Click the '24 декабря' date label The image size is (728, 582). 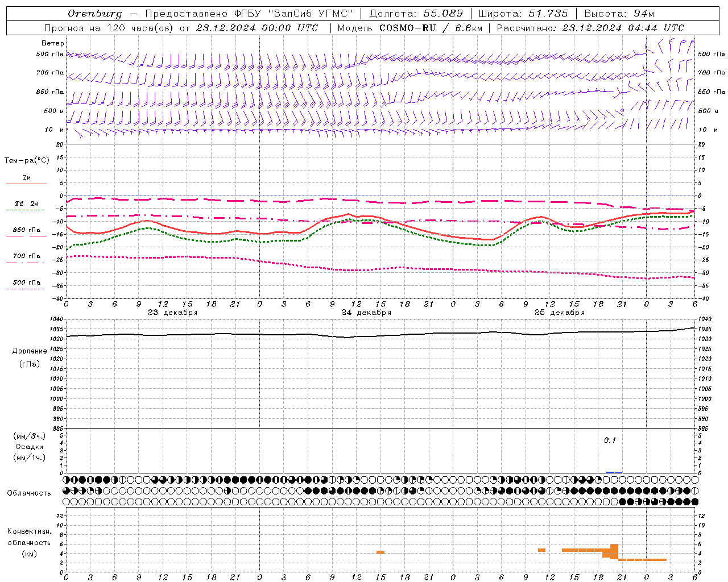coord(366,313)
